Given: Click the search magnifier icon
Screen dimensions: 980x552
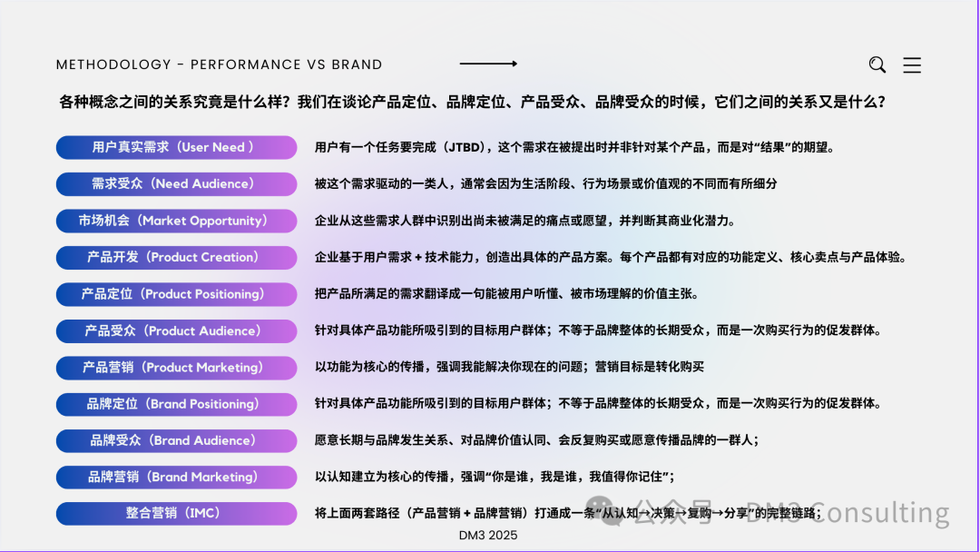Looking at the screenshot, I should 877,64.
